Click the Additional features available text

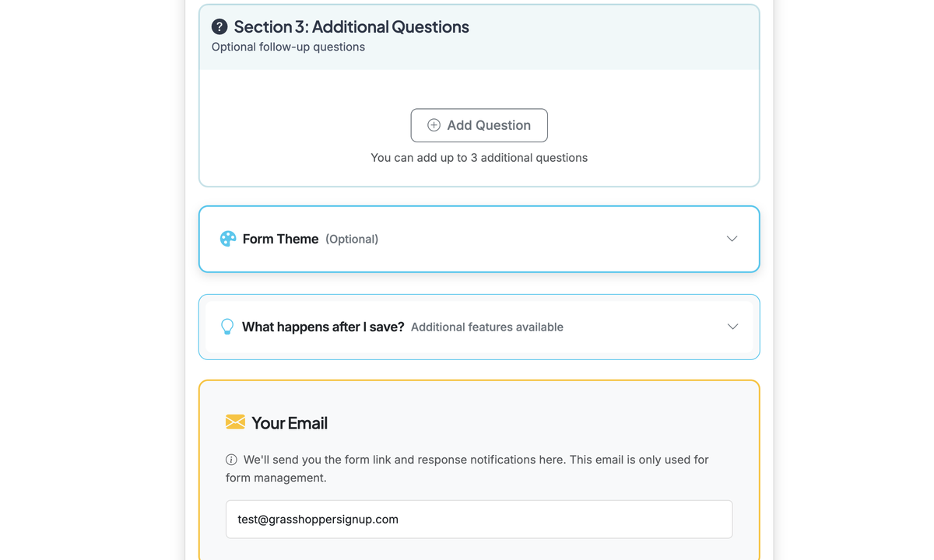pos(486,327)
